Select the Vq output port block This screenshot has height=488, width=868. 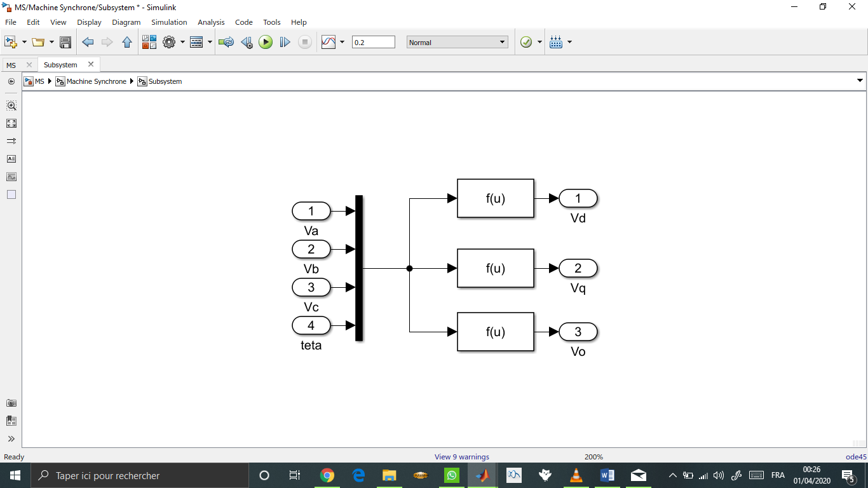[578, 268]
